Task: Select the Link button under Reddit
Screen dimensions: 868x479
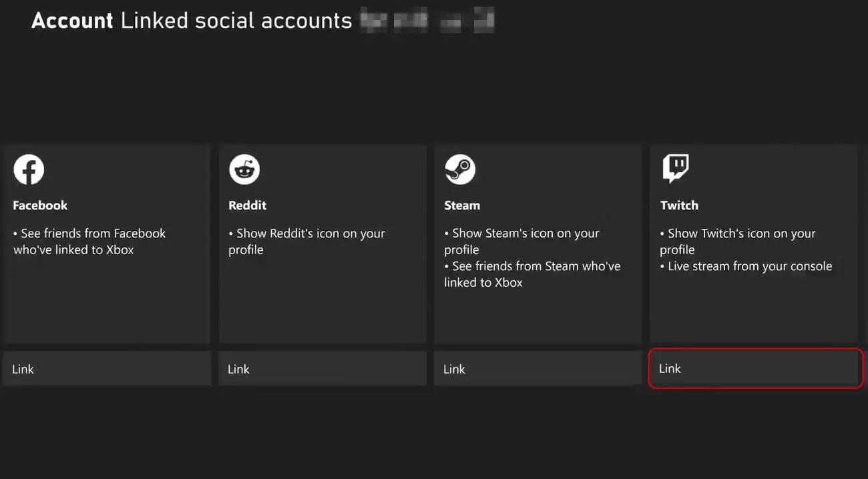Action: pos(322,368)
